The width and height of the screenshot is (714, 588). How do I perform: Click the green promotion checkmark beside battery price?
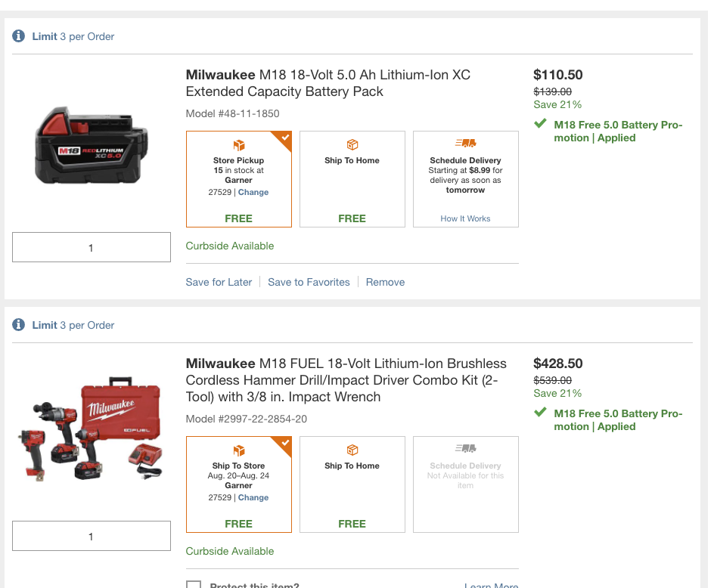(540, 124)
